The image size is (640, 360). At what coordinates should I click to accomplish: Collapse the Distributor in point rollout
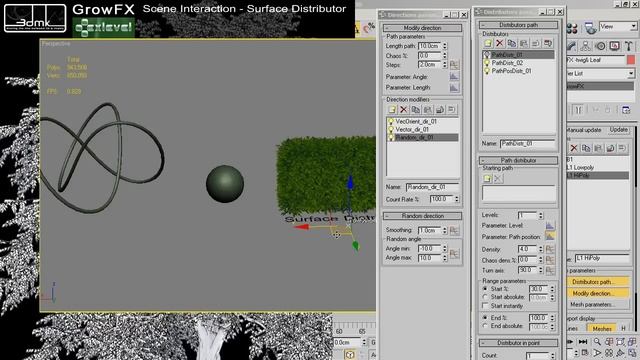(x=518, y=343)
